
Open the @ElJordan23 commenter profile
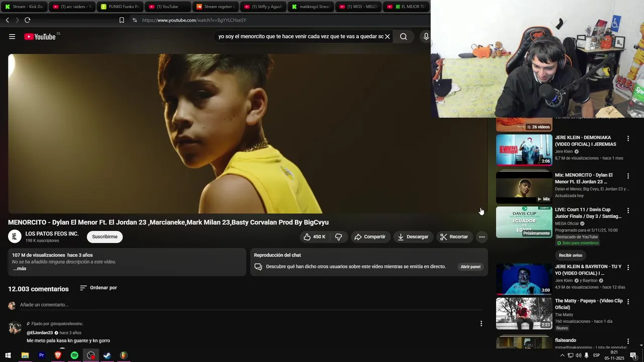tap(40, 333)
